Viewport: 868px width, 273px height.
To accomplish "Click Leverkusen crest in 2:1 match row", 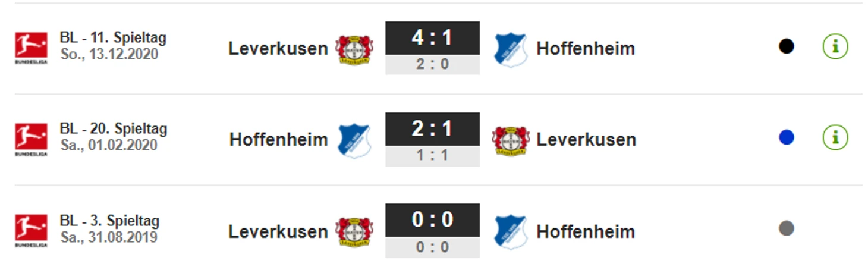I will [510, 140].
